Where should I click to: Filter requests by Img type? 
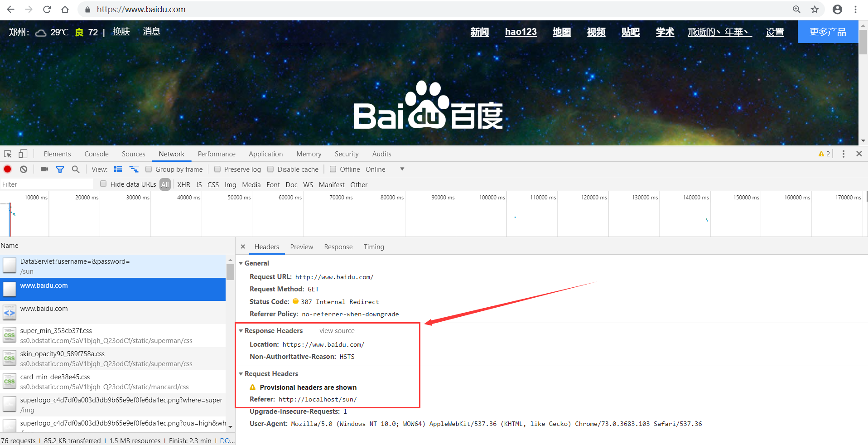pos(230,185)
